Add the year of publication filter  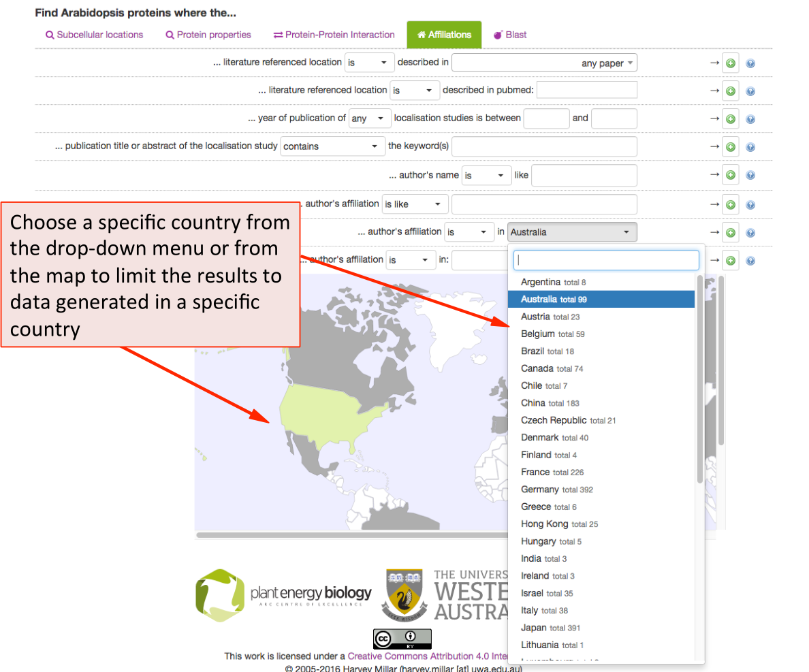click(731, 119)
